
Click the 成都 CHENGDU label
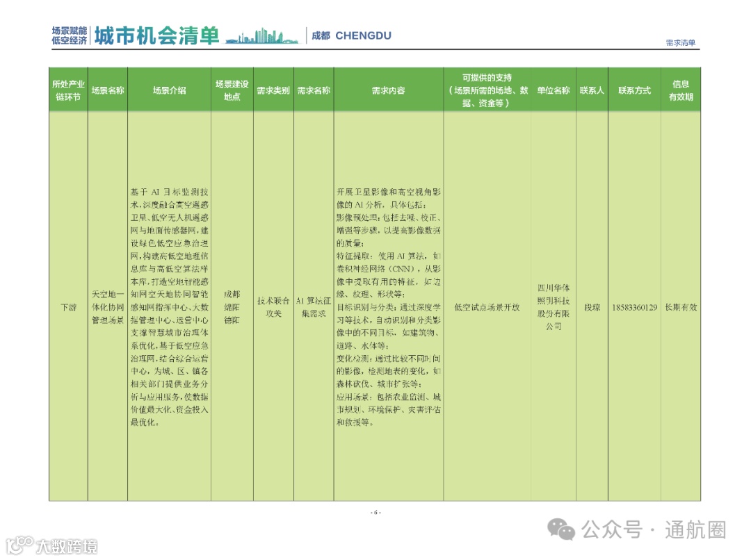[351, 35]
